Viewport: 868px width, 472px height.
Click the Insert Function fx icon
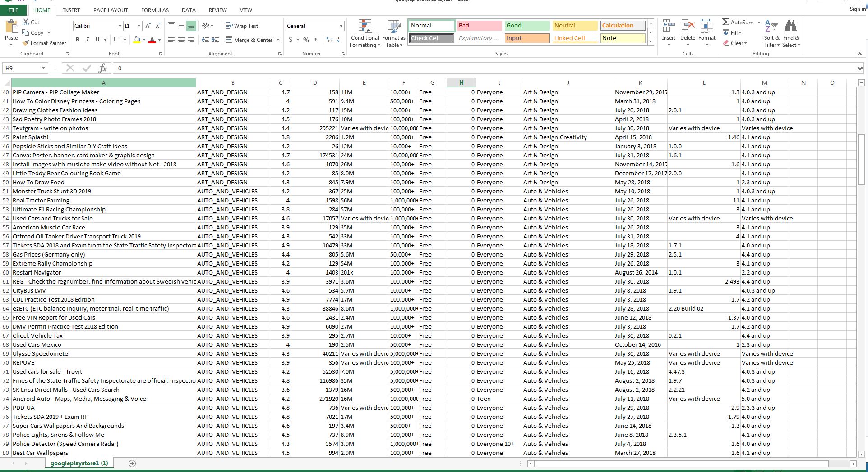pos(103,68)
